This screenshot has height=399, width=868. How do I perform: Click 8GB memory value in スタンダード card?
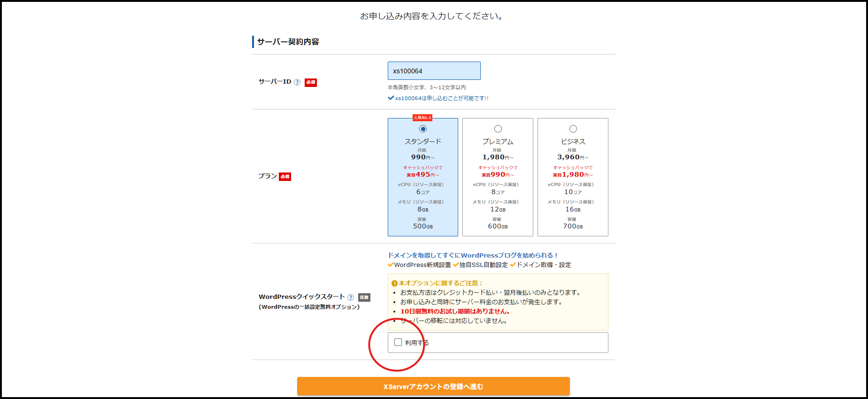[423, 209]
